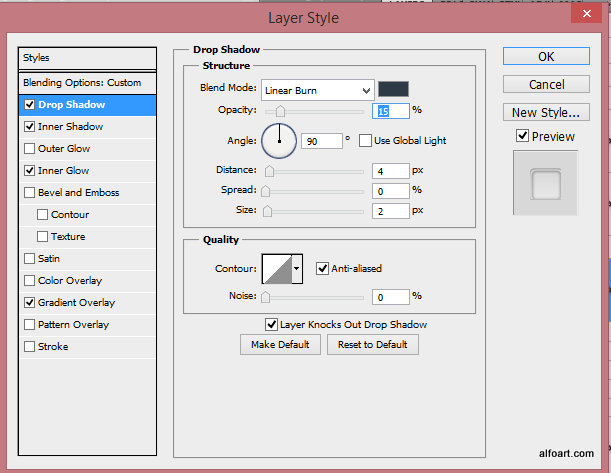611x473 pixels.
Task: Click the style preview thumbnail
Action: tap(544, 183)
